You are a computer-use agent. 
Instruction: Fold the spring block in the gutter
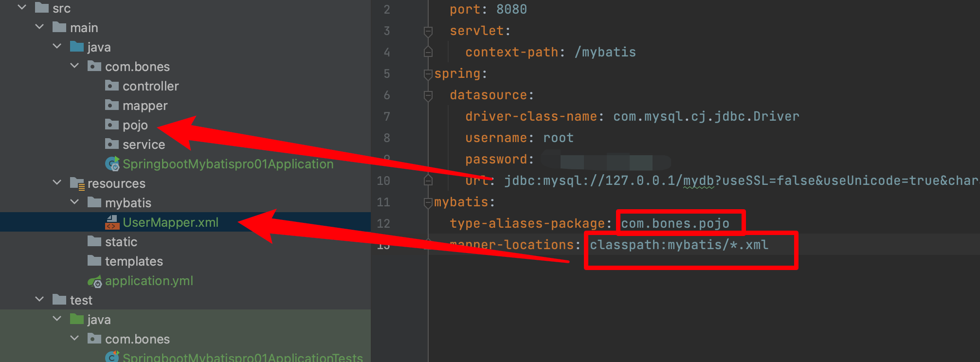(x=428, y=74)
